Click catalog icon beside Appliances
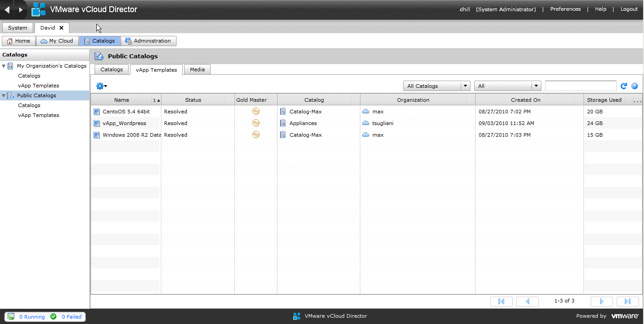 pyautogui.click(x=283, y=123)
